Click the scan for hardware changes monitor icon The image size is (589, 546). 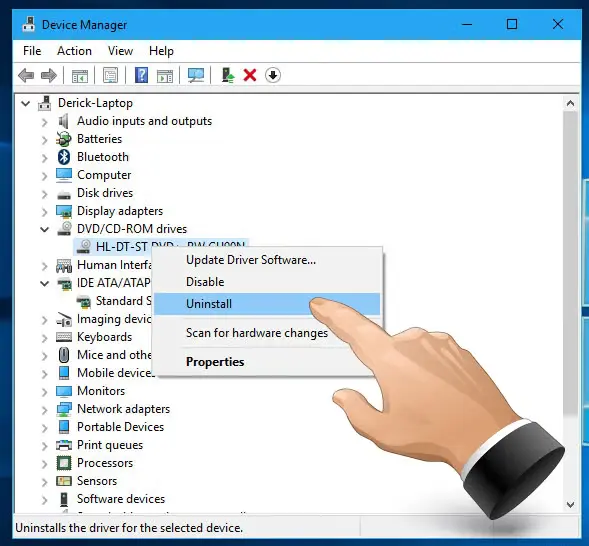click(x=196, y=75)
